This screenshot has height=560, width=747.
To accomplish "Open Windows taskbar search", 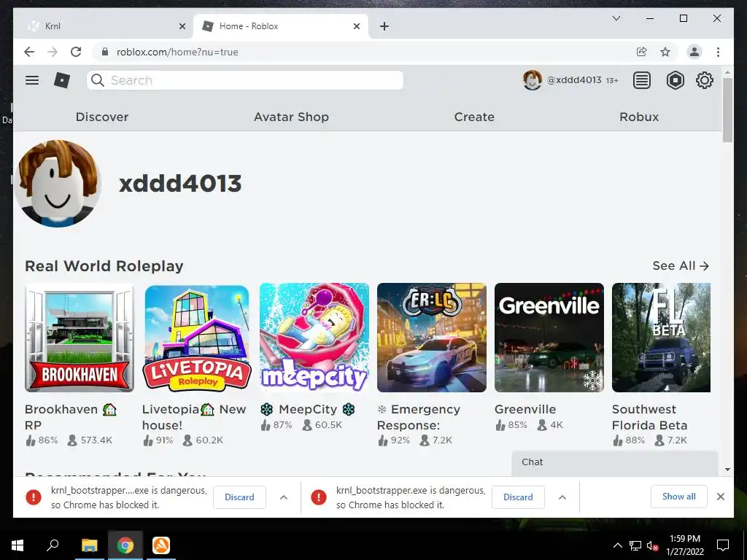I will click(53, 545).
